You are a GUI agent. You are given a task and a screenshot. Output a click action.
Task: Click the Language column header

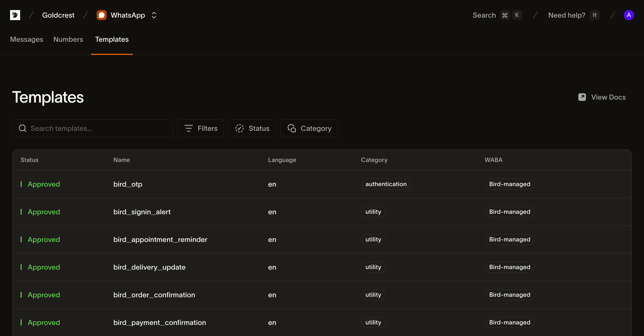[x=282, y=160]
